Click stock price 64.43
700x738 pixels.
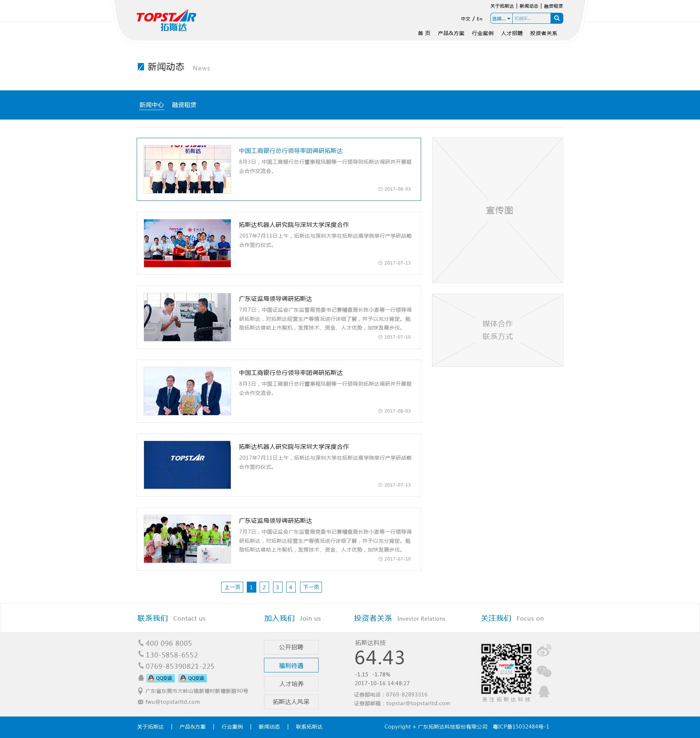click(x=380, y=657)
